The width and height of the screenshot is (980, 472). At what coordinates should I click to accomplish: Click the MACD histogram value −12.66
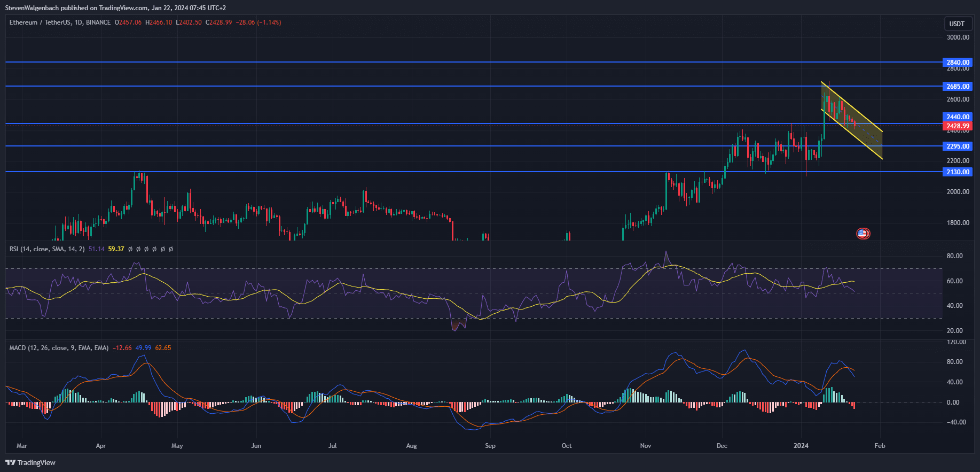(122, 348)
